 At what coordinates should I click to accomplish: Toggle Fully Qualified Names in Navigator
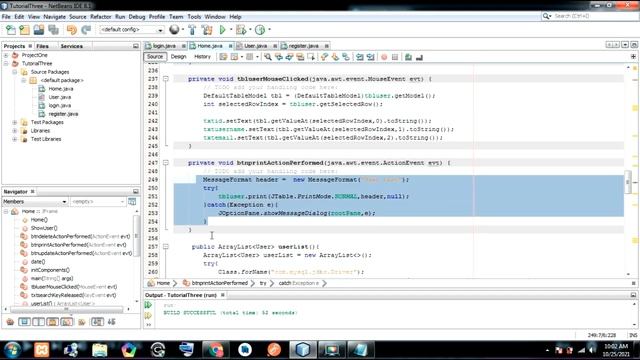(x=82, y=322)
